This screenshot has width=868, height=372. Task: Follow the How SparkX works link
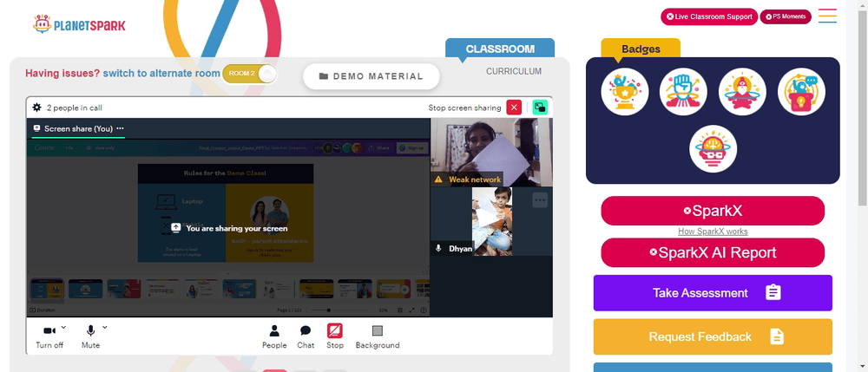pos(713,232)
